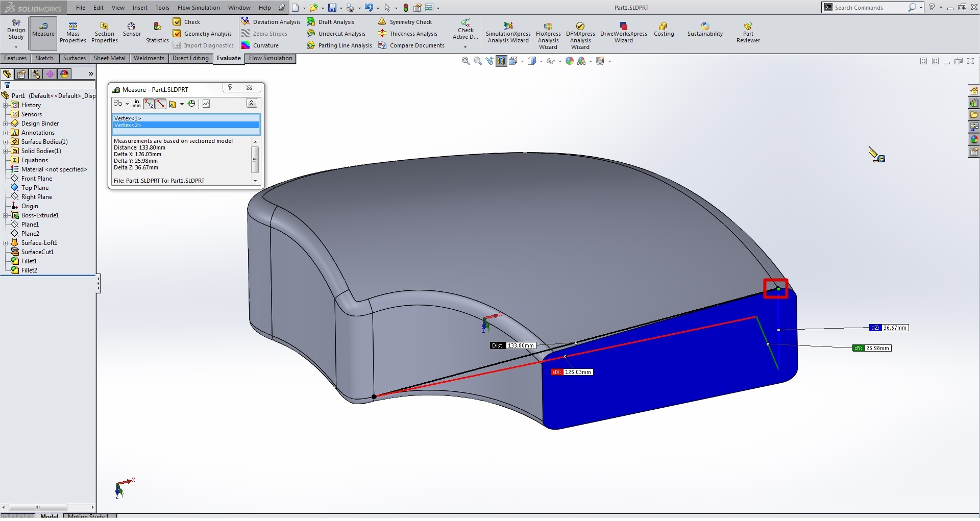The width and height of the screenshot is (980, 521).
Task: Click the Edit Appearance color sphere icon
Action: click(570, 61)
